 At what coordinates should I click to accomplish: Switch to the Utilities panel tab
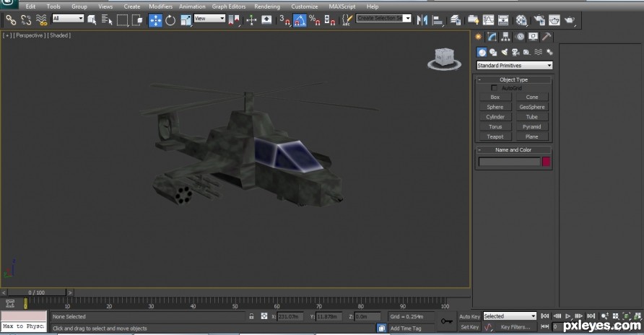(x=547, y=37)
